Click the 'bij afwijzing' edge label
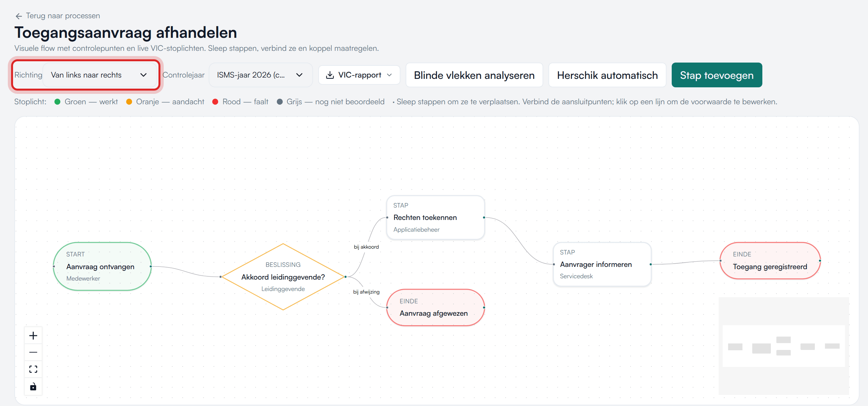 [366, 292]
